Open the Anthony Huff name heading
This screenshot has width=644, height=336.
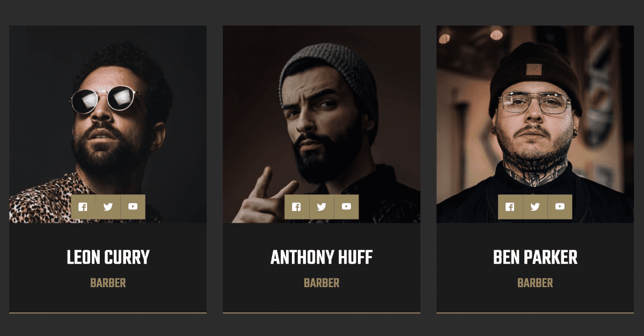[x=321, y=258]
